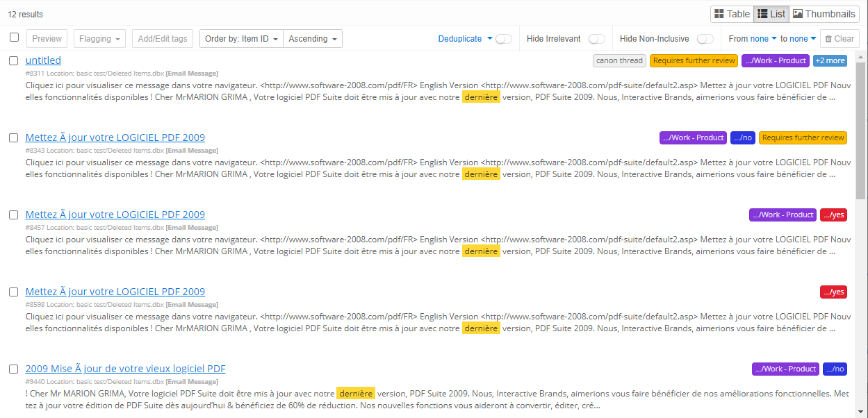
Task: Open the Ascending sort order dropdown
Action: pyautogui.click(x=313, y=39)
